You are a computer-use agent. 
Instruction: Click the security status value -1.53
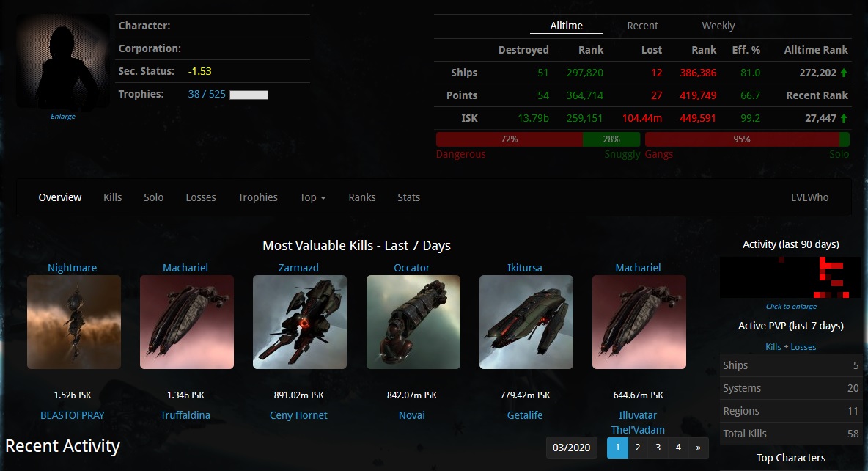(x=200, y=71)
